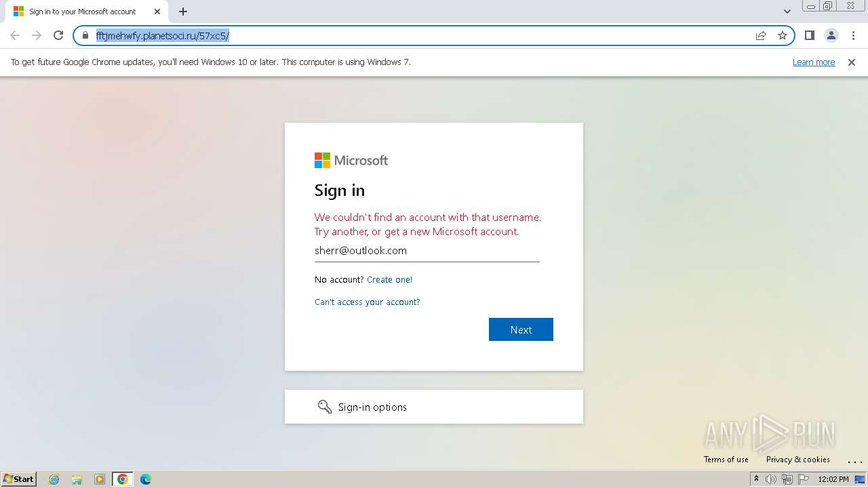Click the Microsoft logo
868x488 pixels.
(351, 160)
